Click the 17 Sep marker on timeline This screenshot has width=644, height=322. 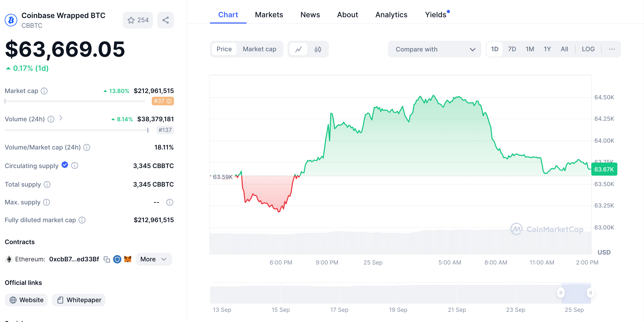[x=339, y=310]
